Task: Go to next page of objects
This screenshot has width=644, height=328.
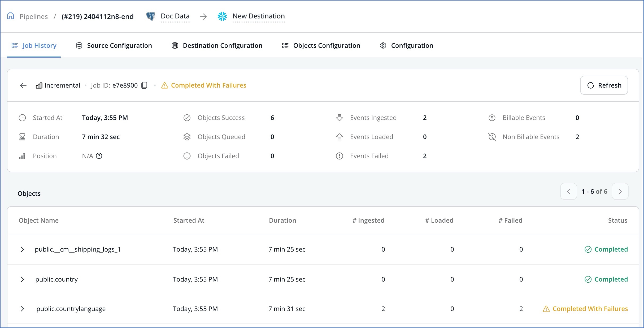Action: click(x=620, y=191)
